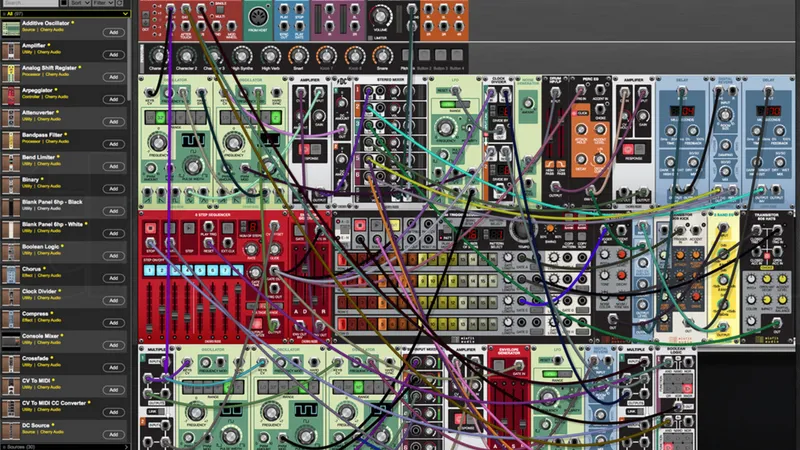Screen dimensions: 800x450
Task: Toggle step 1 button on 8 Step Sequencer
Action: pos(152,271)
